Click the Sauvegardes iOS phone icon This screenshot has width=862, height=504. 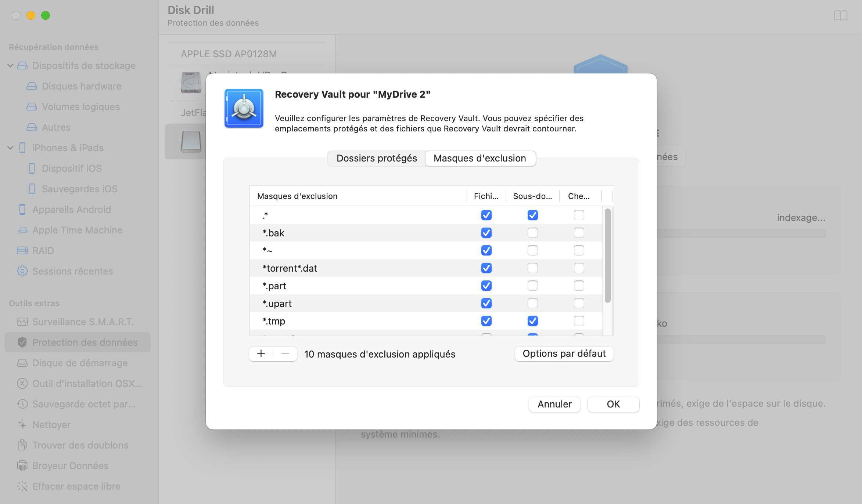pos(32,189)
